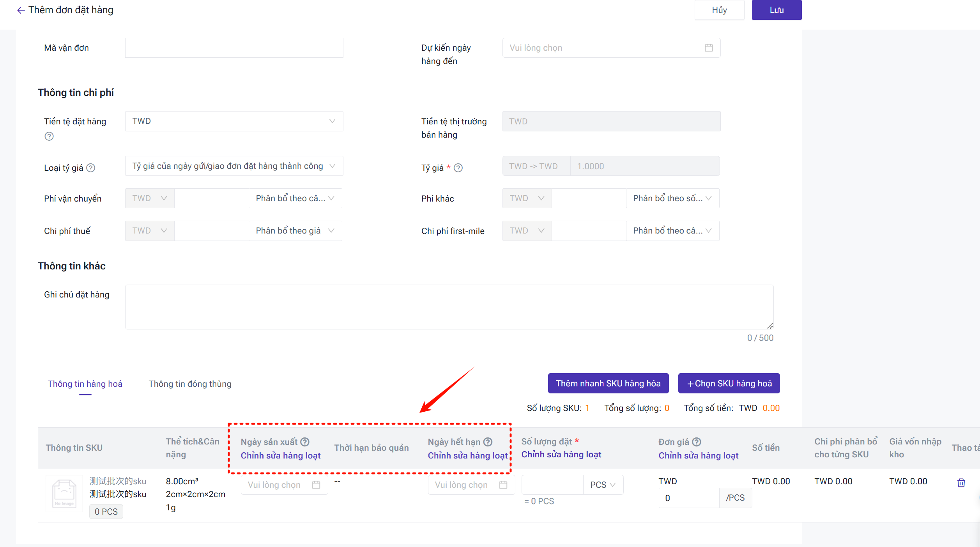
Task: Click the back arrow beside Thêm đơn đặt hàng
Action: tap(21, 10)
